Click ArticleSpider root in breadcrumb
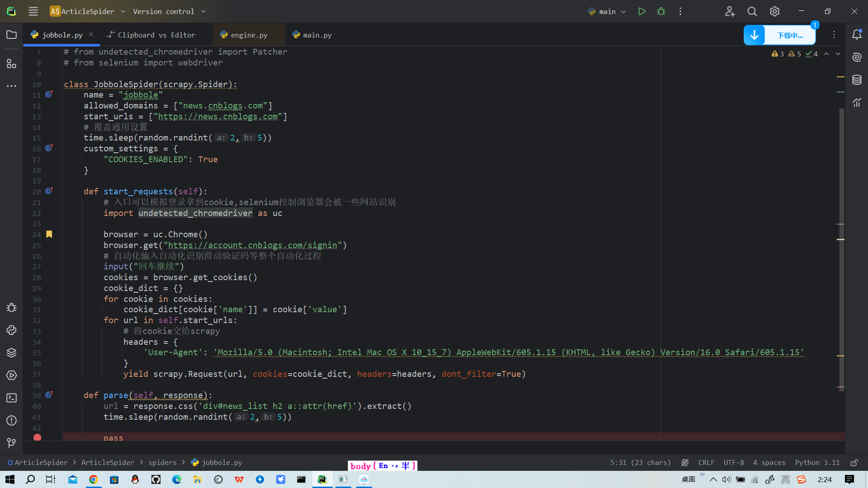The image size is (868, 488). pyautogui.click(x=38, y=462)
